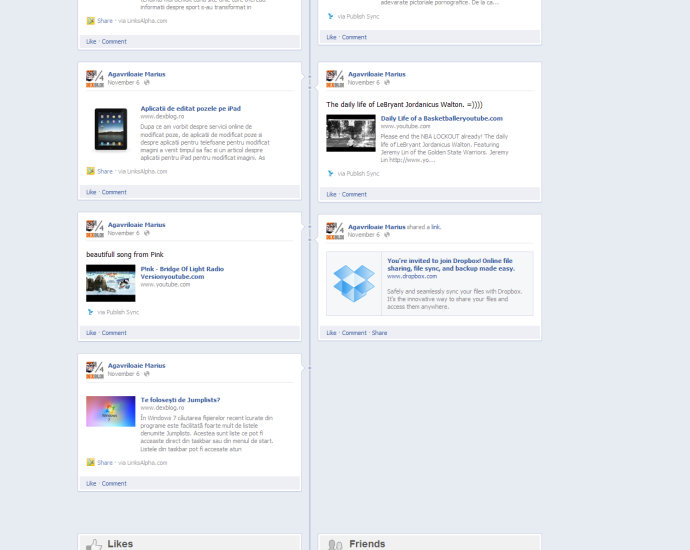This screenshot has height=550, width=690.
Task: Open the Dropbox logo thumbnail
Action: (354, 283)
